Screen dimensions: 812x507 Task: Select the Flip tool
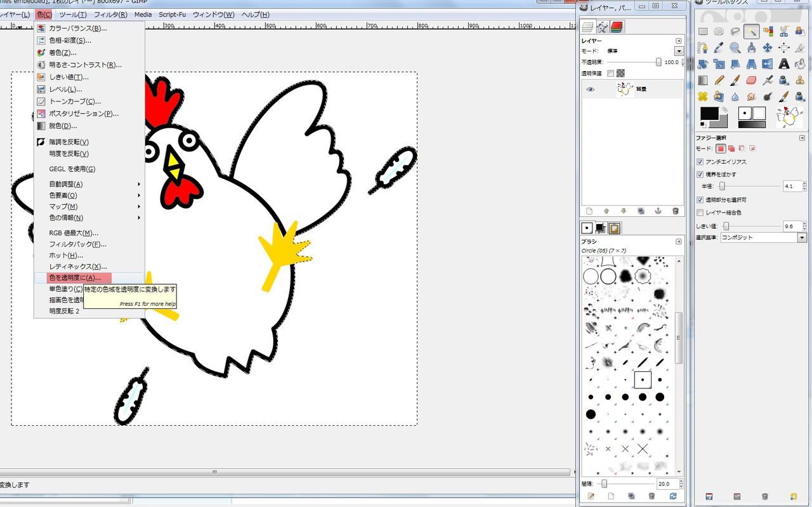tap(768, 64)
